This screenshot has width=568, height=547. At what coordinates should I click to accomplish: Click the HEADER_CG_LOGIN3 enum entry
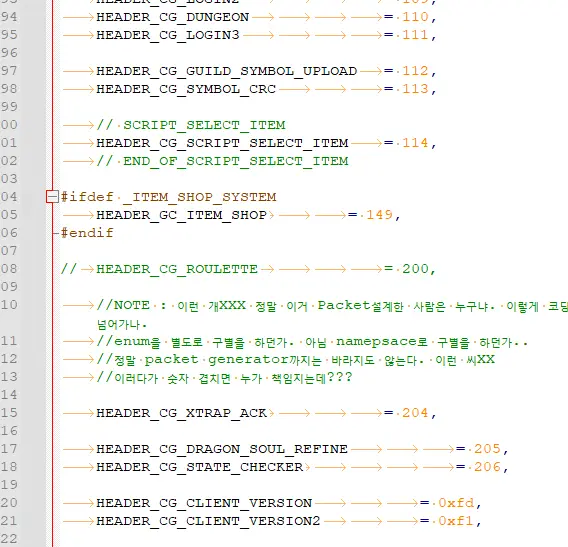168,35
